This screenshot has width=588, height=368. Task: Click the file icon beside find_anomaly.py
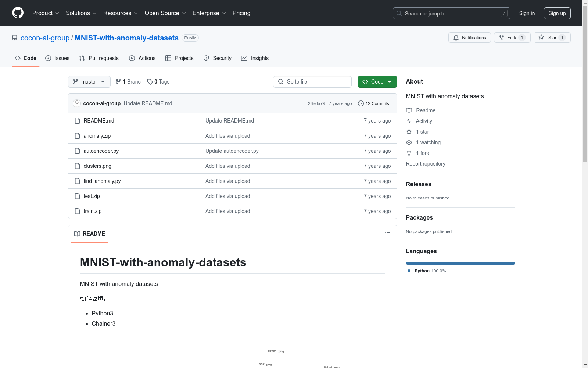[77, 181]
